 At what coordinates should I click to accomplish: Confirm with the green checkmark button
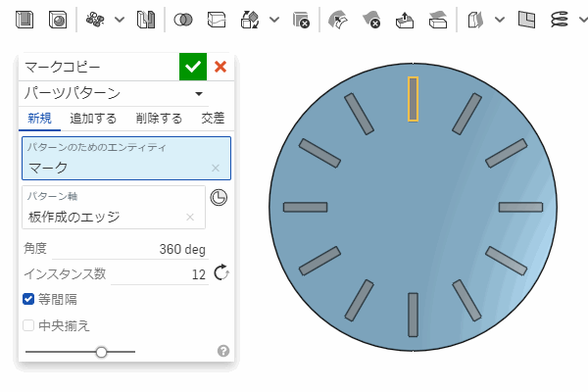[x=193, y=67]
